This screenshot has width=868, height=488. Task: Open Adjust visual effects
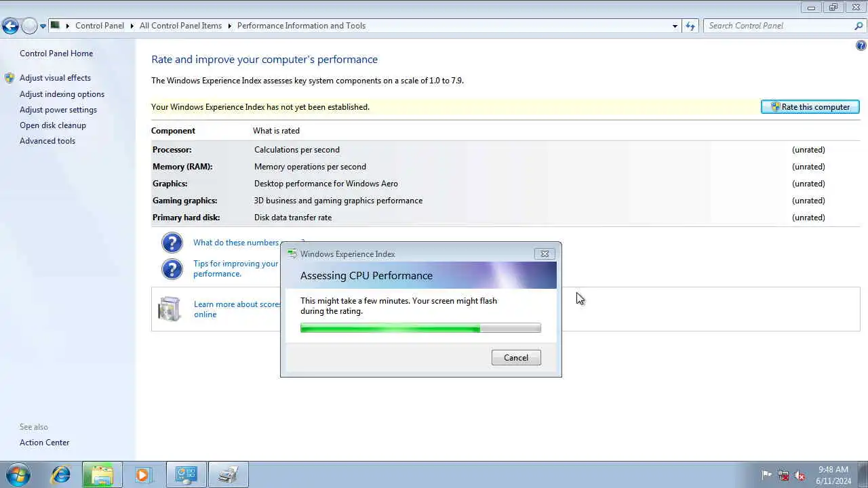coord(55,78)
